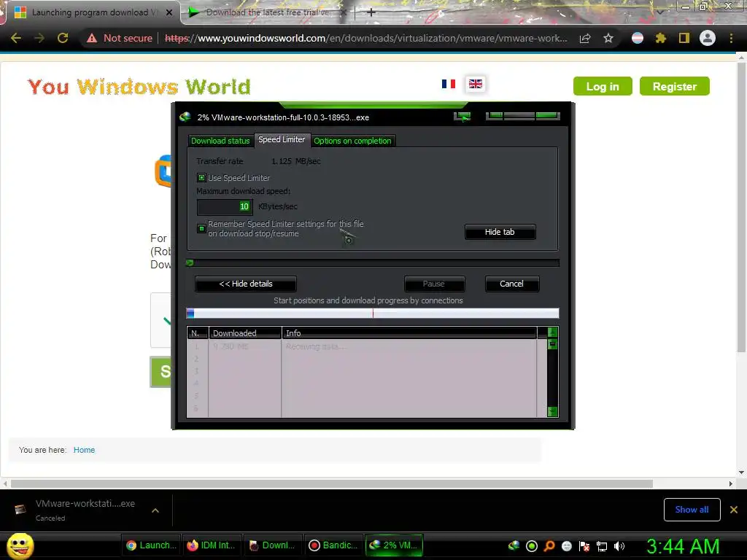Screen dimensions: 747x560
Task: Click the Not secure warning icon
Action: click(91, 38)
